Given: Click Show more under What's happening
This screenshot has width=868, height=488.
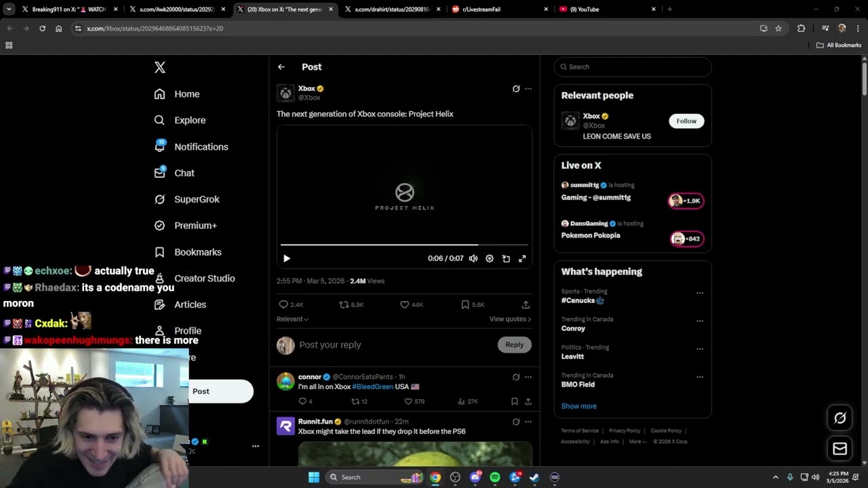Looking at the screenshot, I should pyautogui.click(x=578, y=406).
